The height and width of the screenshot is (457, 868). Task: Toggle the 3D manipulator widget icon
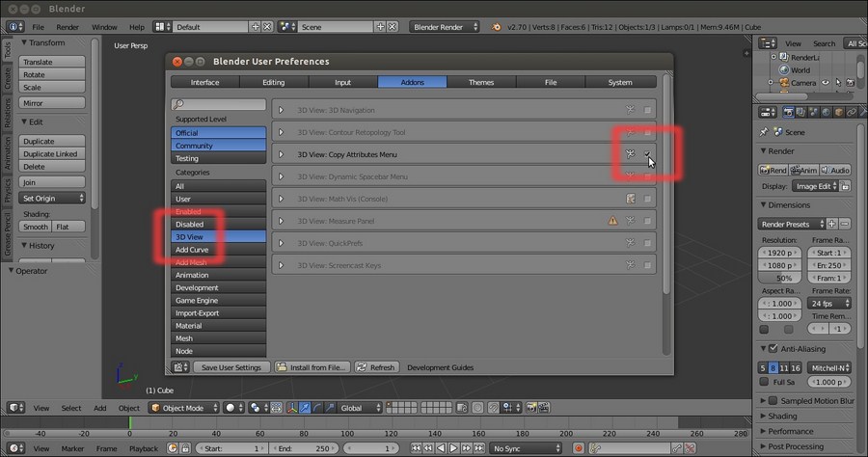tap(291, 408)
